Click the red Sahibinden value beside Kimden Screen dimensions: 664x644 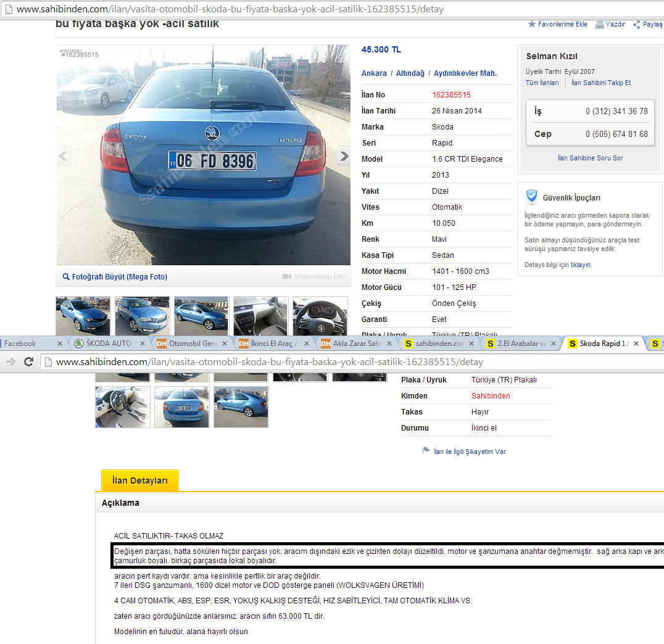point(491,396)
